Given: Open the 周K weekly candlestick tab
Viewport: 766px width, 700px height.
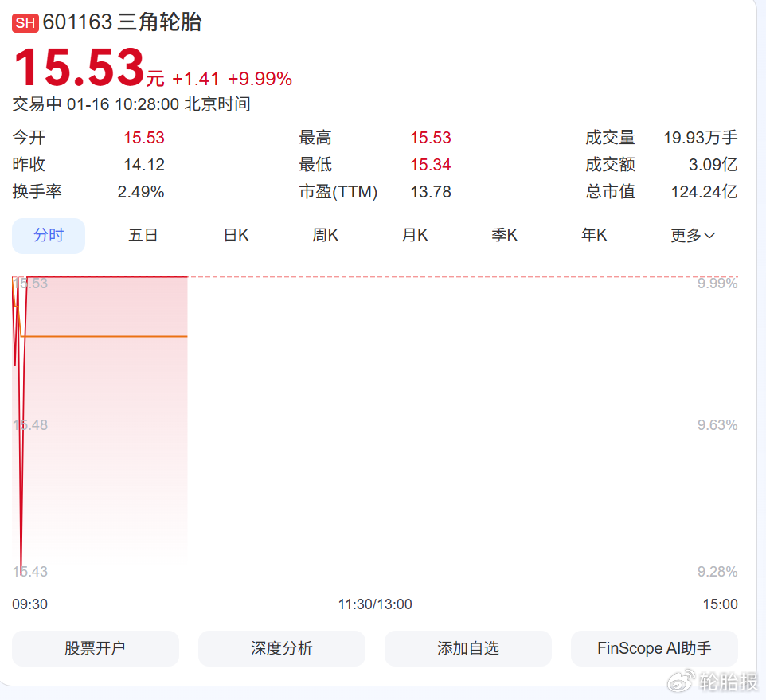Looking at the screenshot, I should pos(326,236).
